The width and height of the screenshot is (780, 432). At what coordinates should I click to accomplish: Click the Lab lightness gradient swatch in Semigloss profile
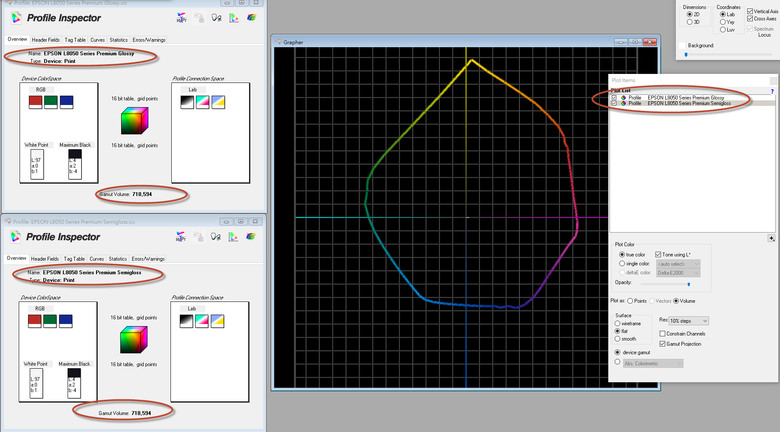[x=186, y=321]
